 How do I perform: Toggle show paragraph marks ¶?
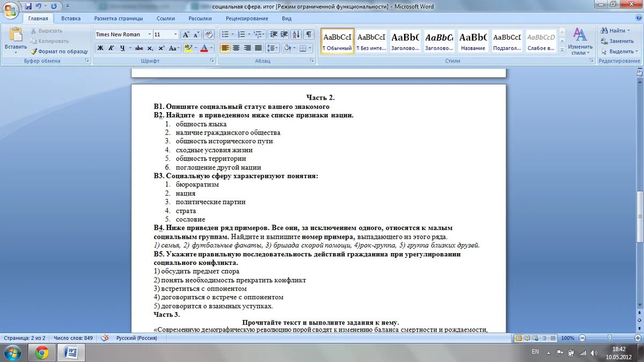click(309, 34)
